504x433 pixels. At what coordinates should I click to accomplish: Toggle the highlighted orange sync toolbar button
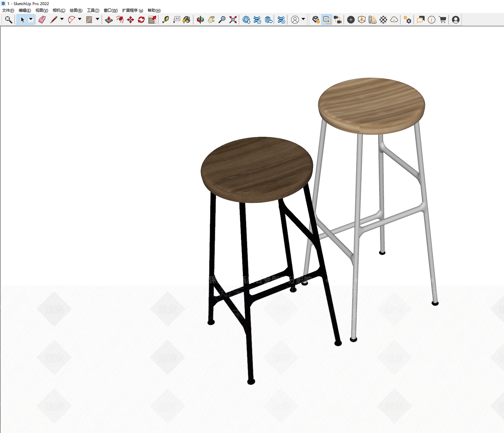click(327, 20)
